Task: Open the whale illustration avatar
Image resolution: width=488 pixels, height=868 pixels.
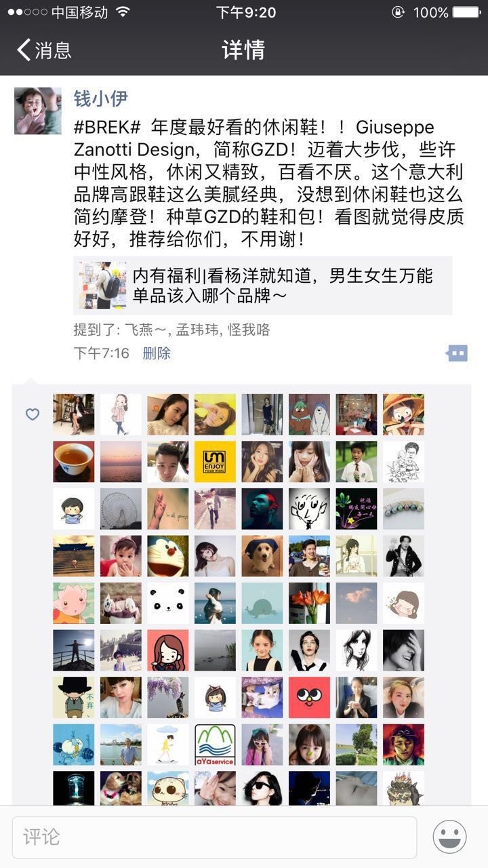Action: pyautogui.click(x=262, y=604)
